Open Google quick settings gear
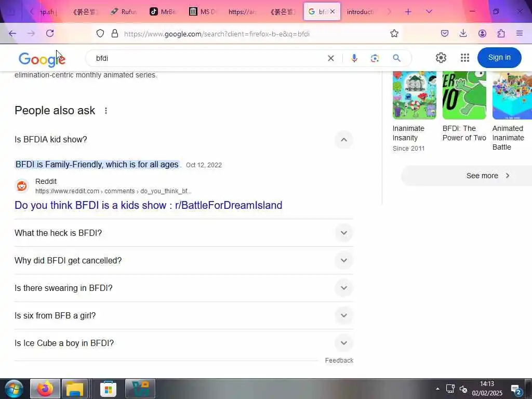 (x=441, y=58)
